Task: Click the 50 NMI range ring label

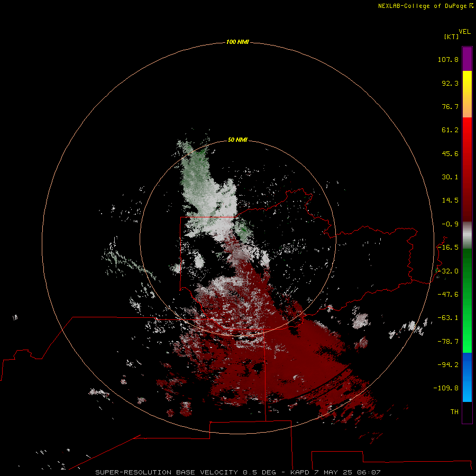Action: tap(237, 140)
